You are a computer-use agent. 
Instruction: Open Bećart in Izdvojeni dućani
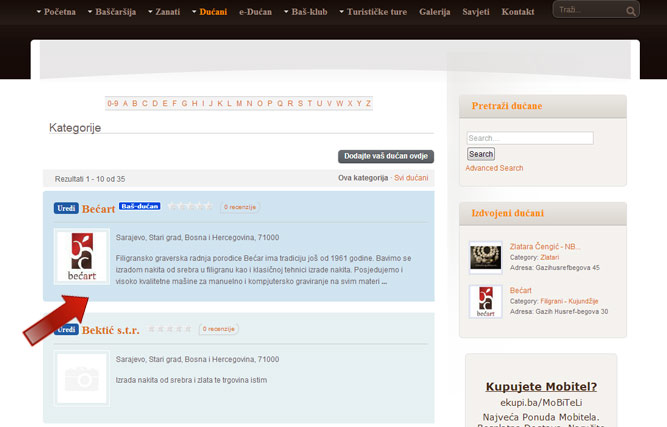521,290
